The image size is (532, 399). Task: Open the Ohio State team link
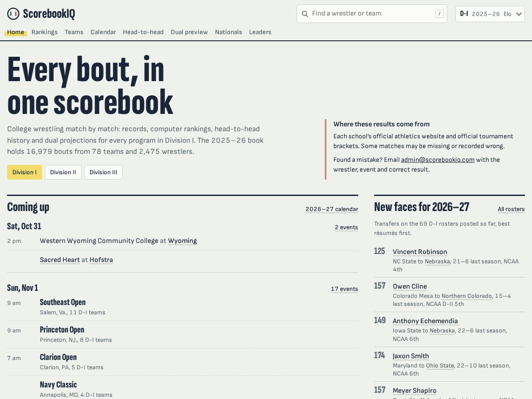tap(440, 365)
